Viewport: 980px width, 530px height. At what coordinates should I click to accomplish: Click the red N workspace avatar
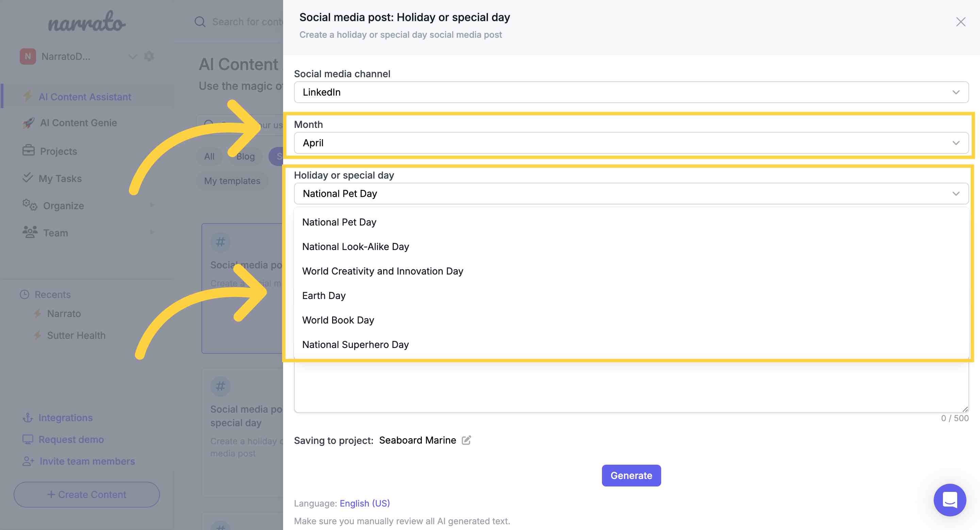(28, 56)
